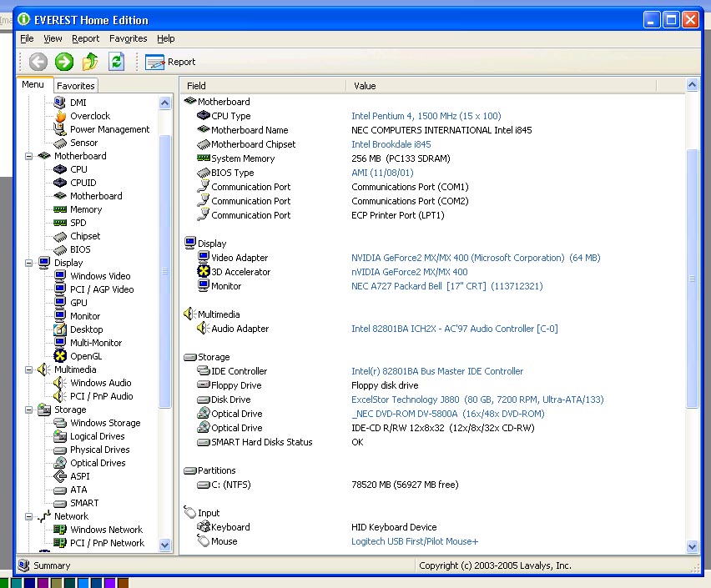Click the Refresh toolbar icon
The height and width of the screenshot is (588, 711).
(116, 62)
